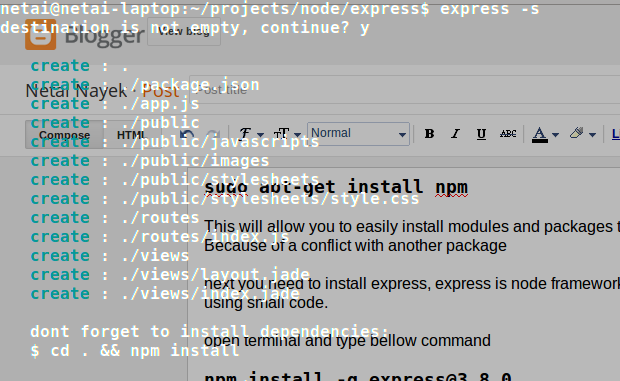Image resolution: width=620 pixels, height=381 pixels.
Task: Click 'This will allow you to easily install' line
Action: point(412,227)
